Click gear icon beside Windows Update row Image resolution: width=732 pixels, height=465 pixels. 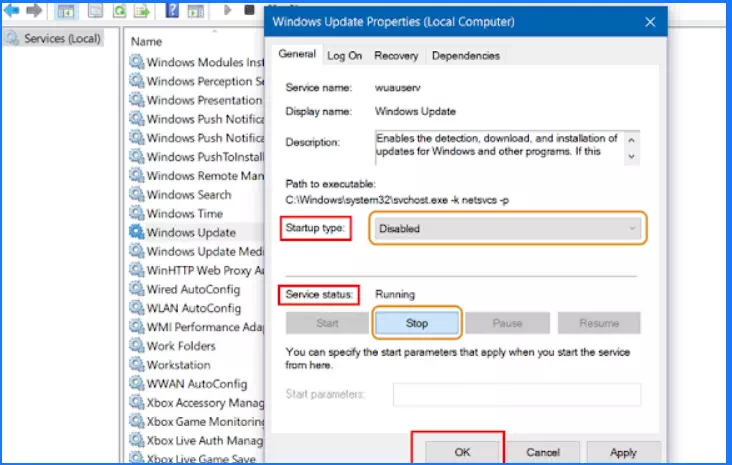(136, 232)
